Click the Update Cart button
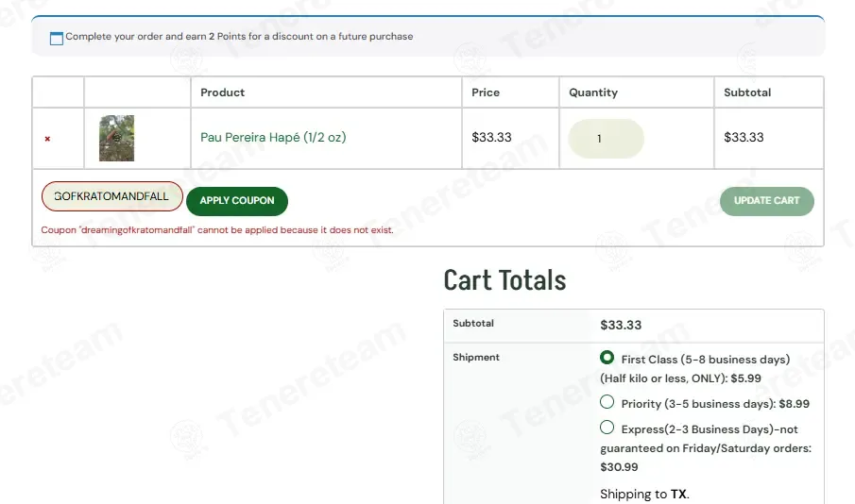Screen dimensions: 855x504 pyautogui.click(x=766, y=201)
